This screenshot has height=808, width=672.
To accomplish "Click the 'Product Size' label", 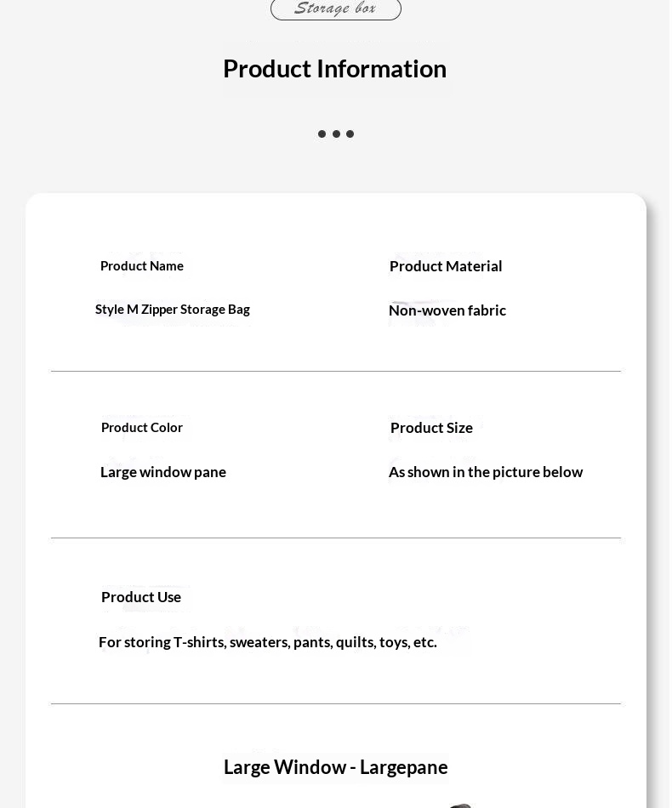I will pos(431,428).
